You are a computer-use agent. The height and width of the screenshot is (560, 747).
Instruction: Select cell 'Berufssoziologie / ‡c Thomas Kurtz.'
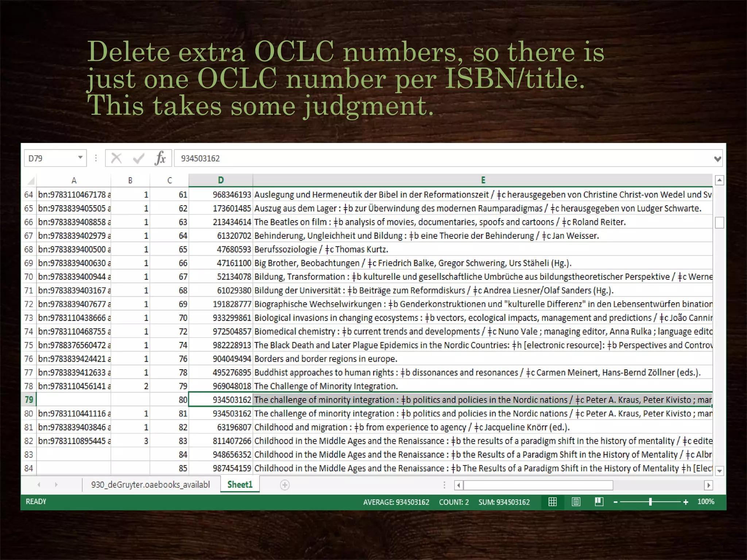[483, 249]
